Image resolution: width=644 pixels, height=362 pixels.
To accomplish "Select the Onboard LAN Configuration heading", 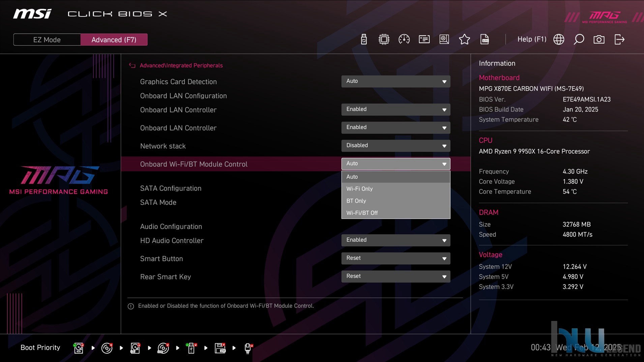I will tap(183, 96).
